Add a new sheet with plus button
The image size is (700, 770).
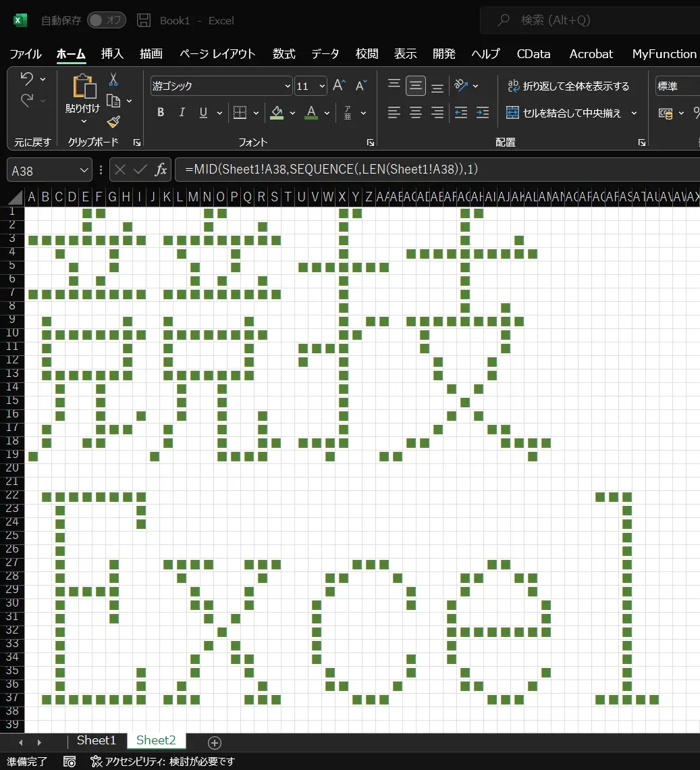click(215, 742)
